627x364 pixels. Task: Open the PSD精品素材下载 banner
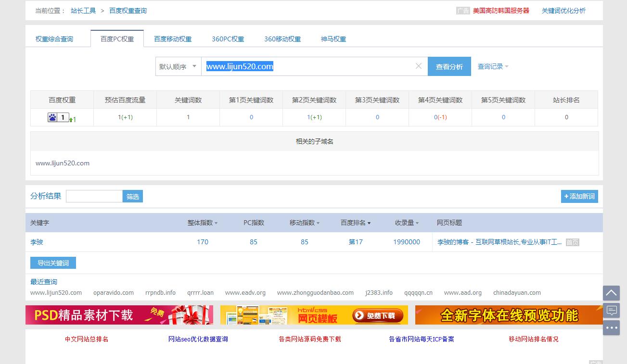[x=119, y=315]
